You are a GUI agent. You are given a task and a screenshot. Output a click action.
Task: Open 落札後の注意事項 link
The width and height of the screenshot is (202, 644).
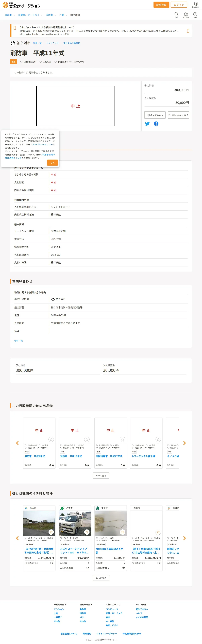coord(72,43)
